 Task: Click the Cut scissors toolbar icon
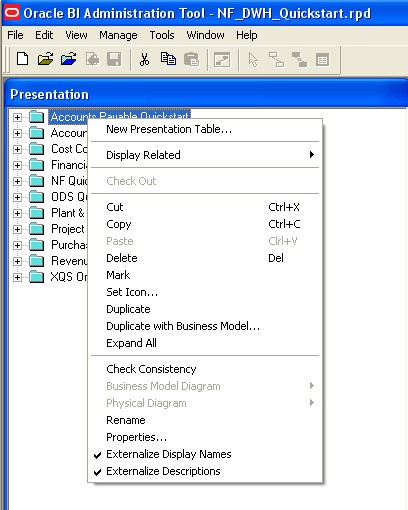(x=144, y=60)
